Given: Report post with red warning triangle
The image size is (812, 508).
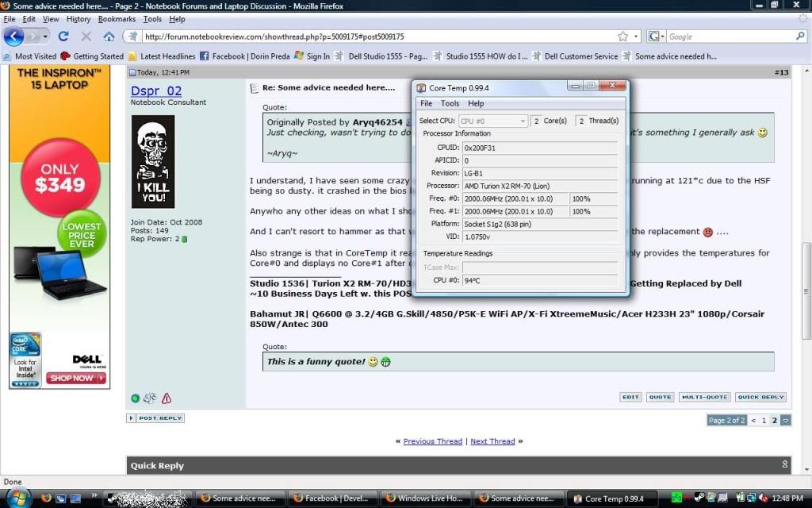Looking at the screenshot, I should click(167, 398).
